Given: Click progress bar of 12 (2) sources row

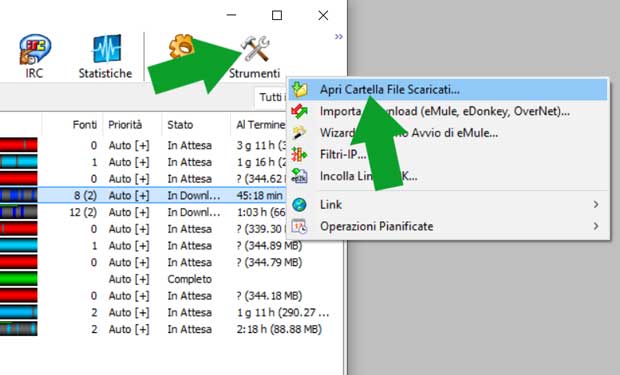Looking at the screenshot, I should pyautogui.click(x=19, y=212).
